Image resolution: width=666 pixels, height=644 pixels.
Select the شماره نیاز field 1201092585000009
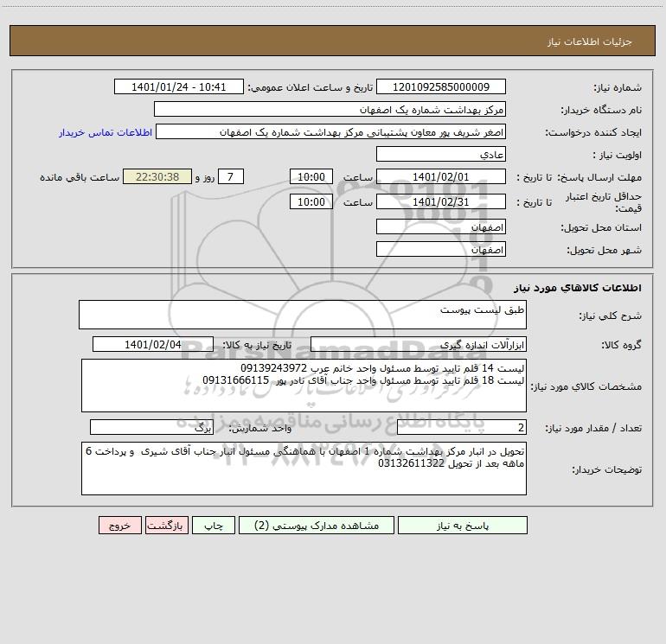pos(441,86)
